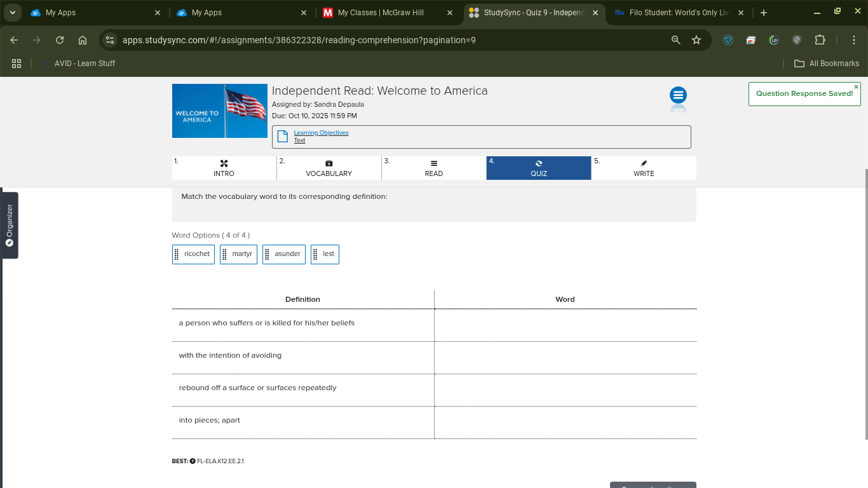Viewport: 868px width, 488px height.
Task: Open the Text link under Learning Objectives
Action: pyautogui.click(x=299, y=140)
